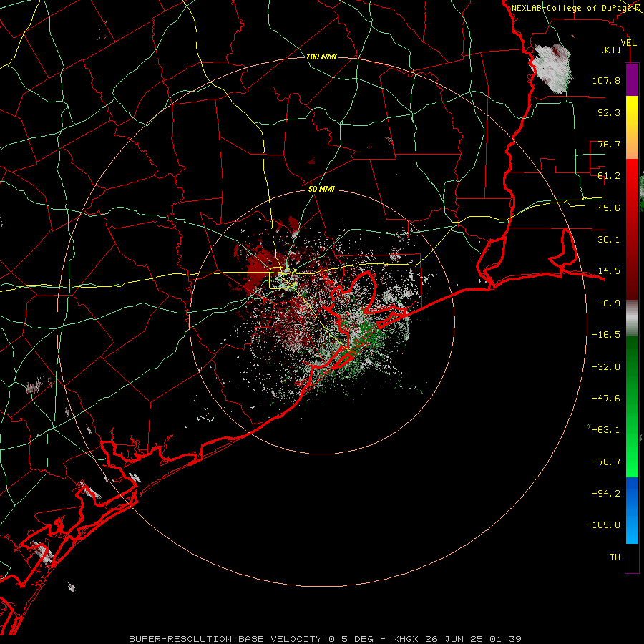Select the 30.1 velocity scale value
This screenshot has width=644, height=644.
click(609, 240)
